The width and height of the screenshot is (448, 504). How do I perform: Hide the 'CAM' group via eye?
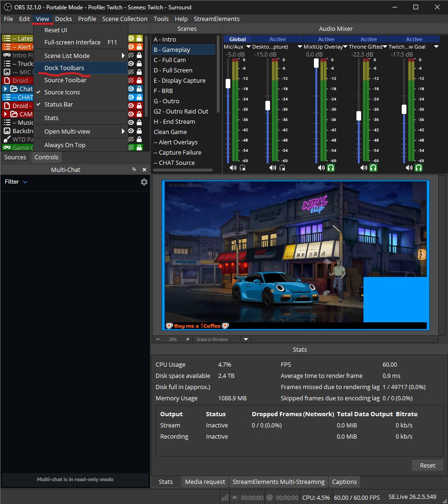[131, 114]
